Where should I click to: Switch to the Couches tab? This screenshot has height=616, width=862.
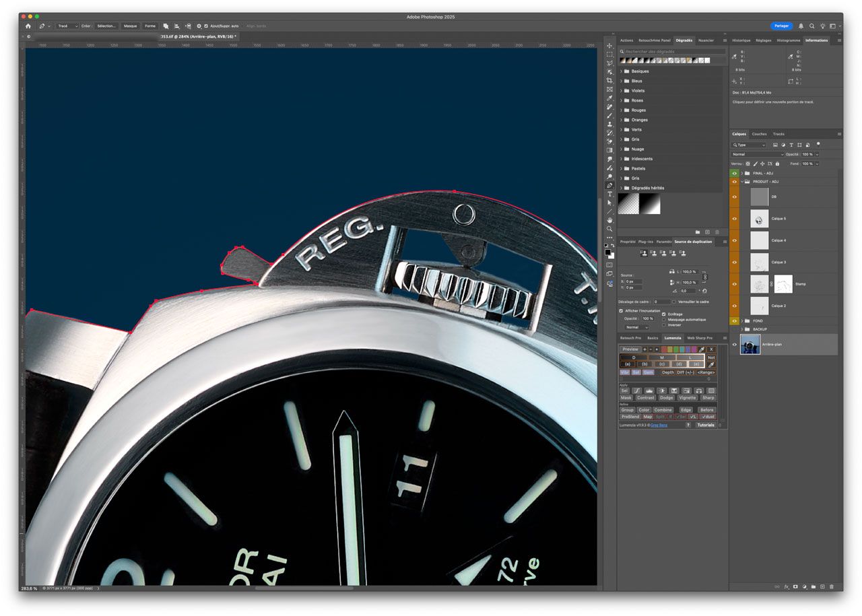tap(759, 134)
